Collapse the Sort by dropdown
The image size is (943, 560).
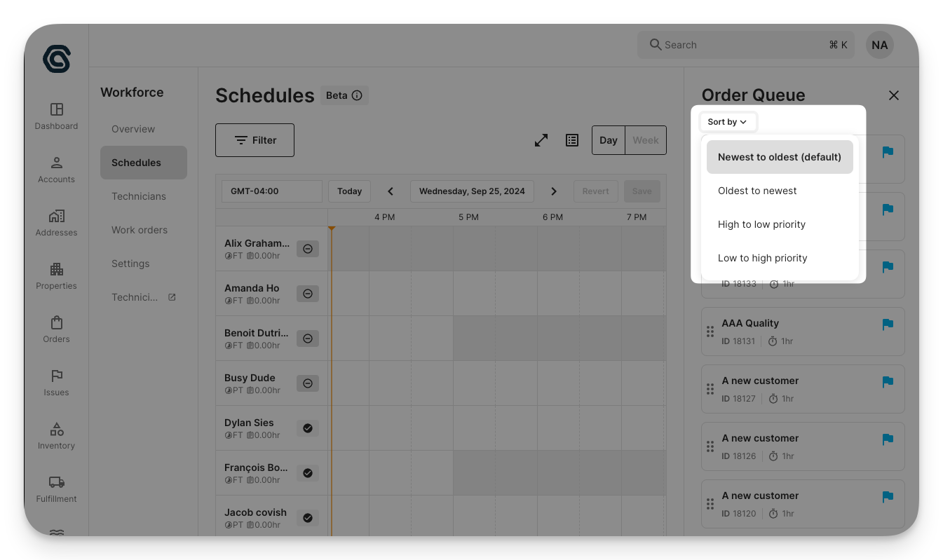tap(728, 122)
